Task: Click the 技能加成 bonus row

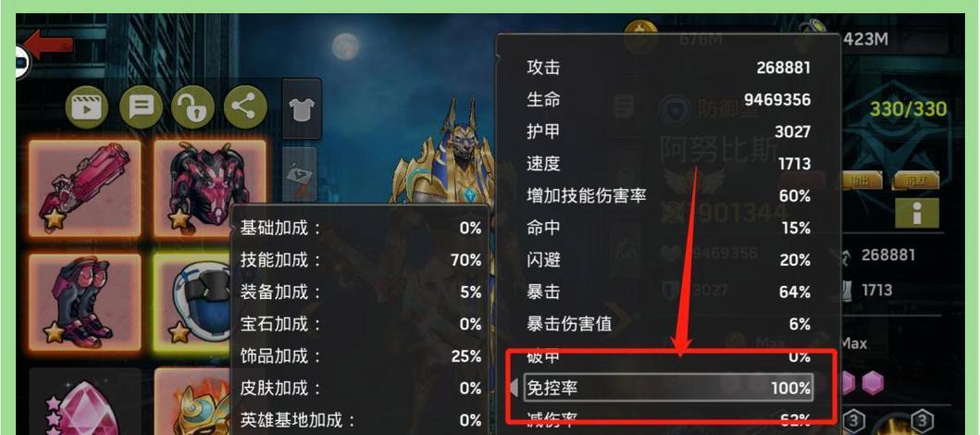Action: 361,260
